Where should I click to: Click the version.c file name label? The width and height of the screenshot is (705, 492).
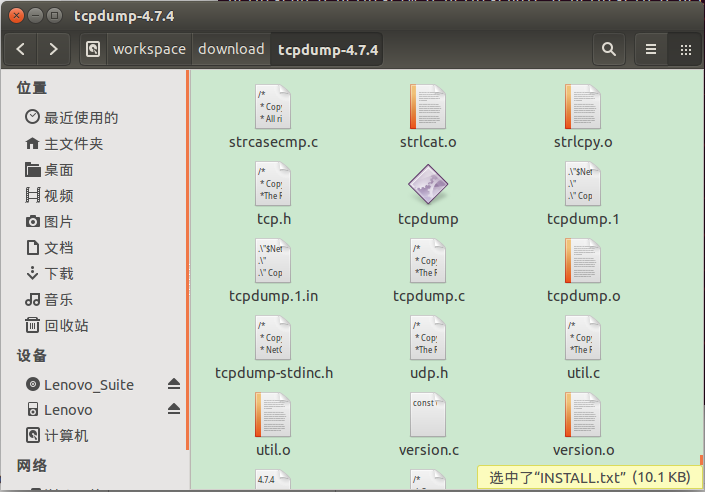point(428,450)
